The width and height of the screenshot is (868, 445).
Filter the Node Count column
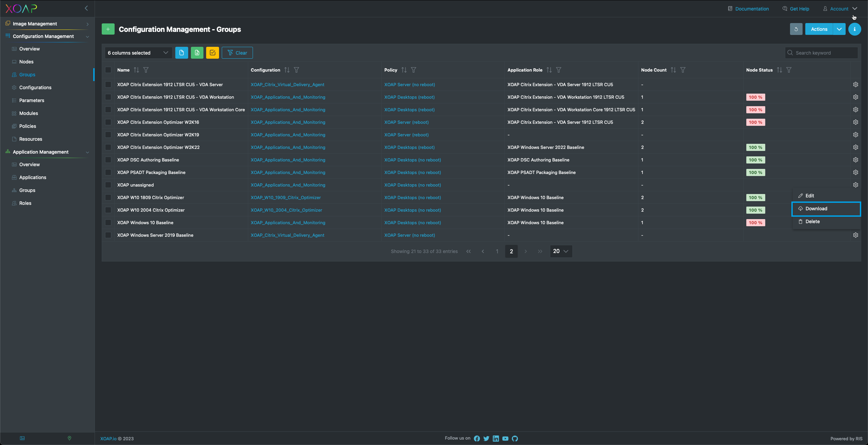683,70
